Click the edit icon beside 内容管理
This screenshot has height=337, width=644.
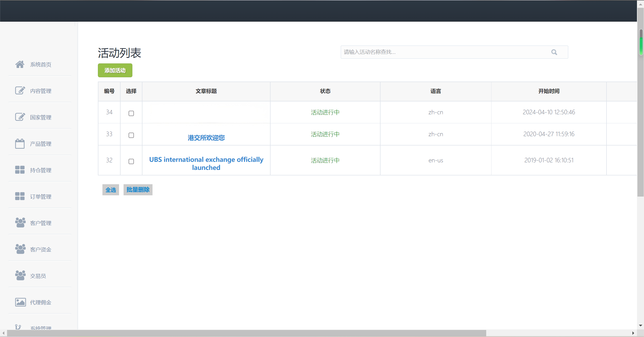point(20,91)
